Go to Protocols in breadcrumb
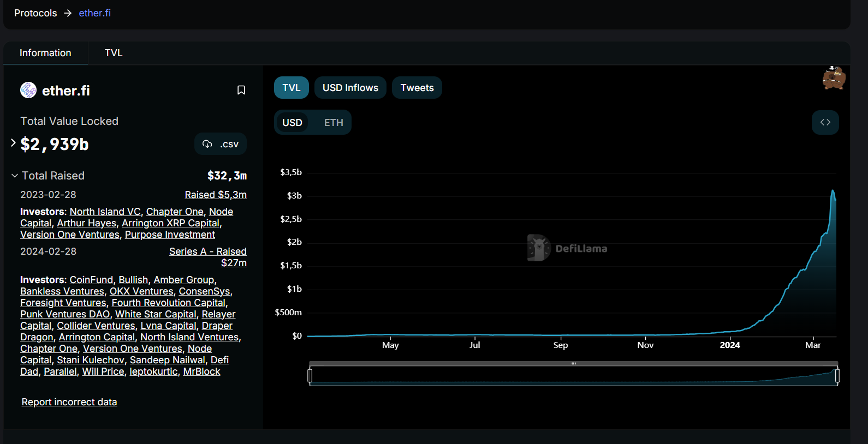Screen dimensions: 868x444 [35, 13]
